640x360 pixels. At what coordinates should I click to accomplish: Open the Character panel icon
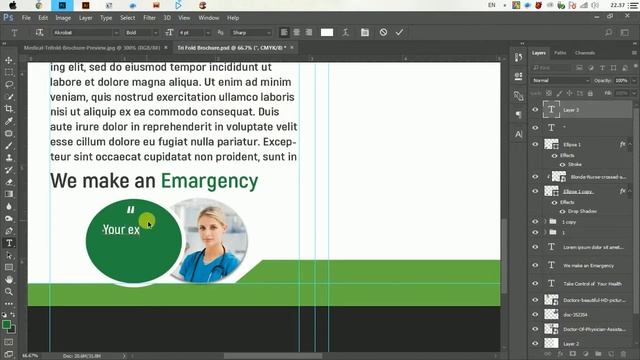[518, 134]
